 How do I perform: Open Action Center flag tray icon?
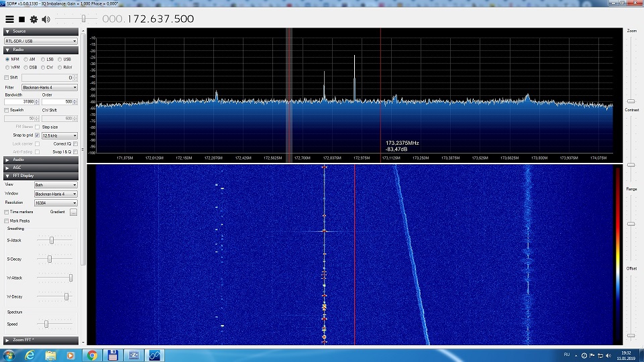592,356
